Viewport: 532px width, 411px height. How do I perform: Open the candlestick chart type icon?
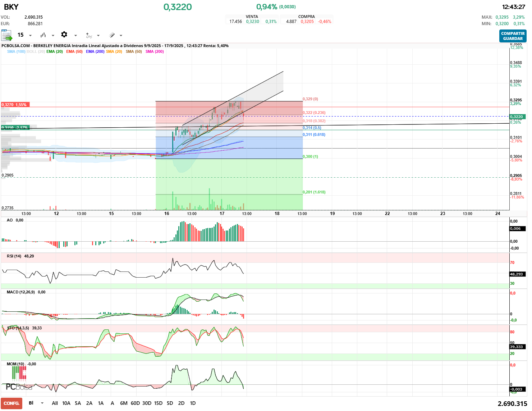[43, 35]
